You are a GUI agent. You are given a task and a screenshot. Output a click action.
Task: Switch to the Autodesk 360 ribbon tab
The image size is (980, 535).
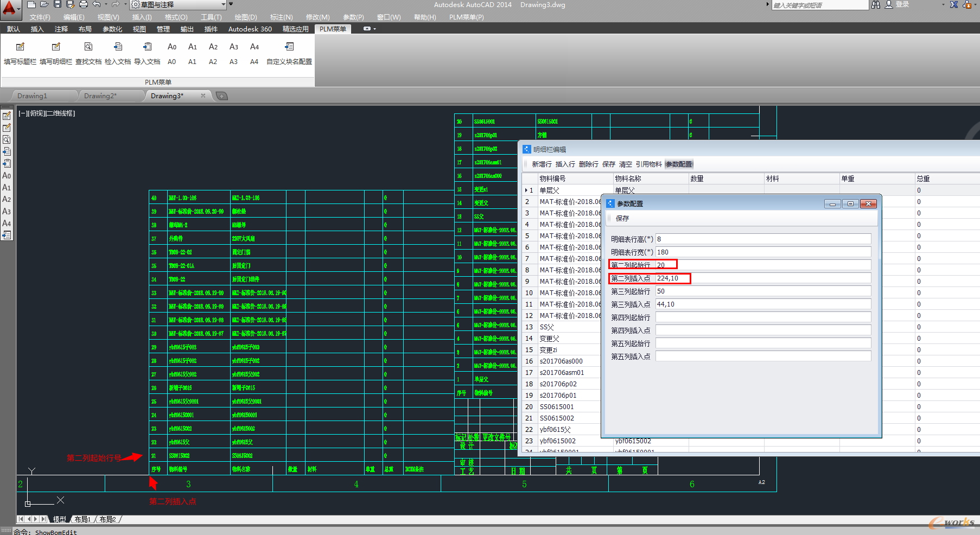coord(250,29)
